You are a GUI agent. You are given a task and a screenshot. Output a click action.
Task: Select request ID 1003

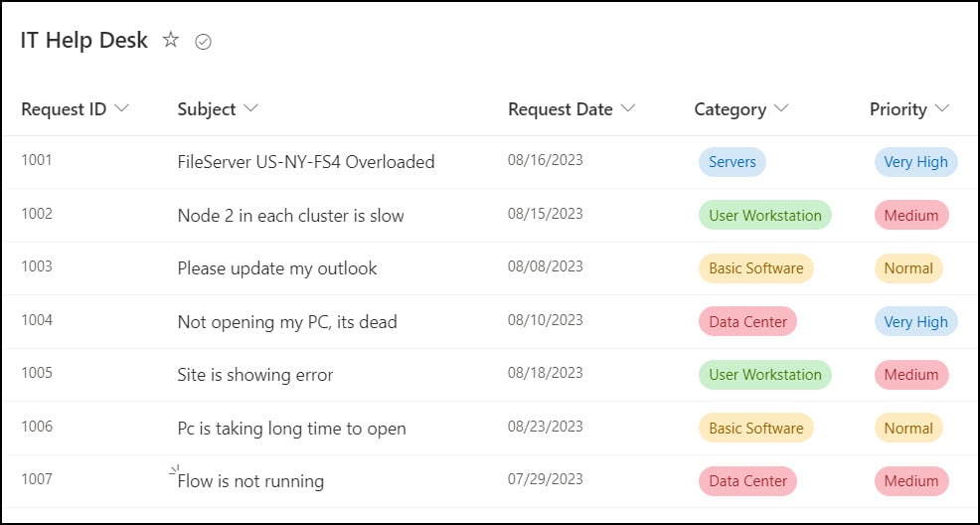37,266
